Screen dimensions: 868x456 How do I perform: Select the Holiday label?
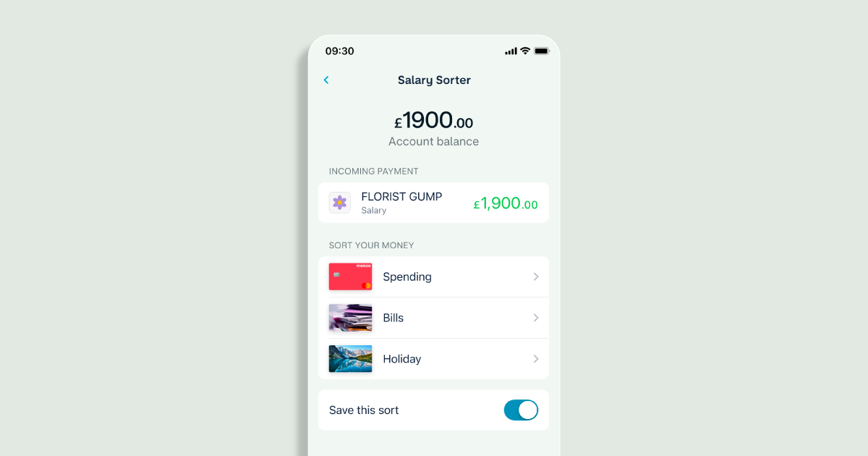[401, 359]
